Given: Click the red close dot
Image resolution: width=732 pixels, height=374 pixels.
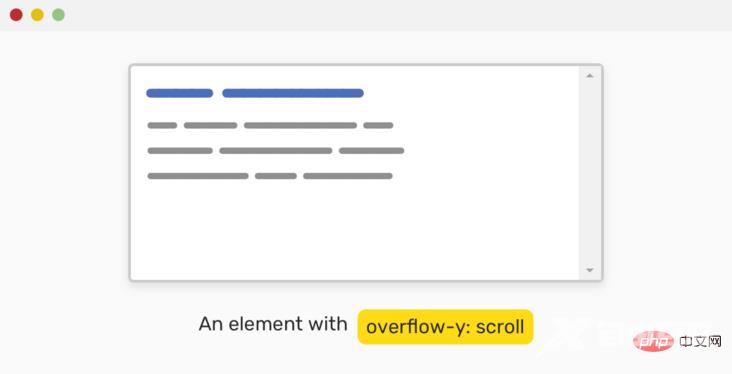Looking at the screenshot, I should 16,15.
